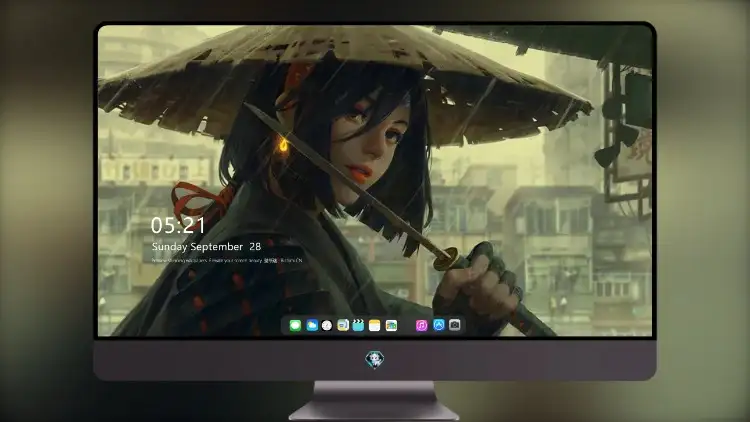Open the green Messages app in dock
Screen dimensions: 750x422
(x=295, y=325)
